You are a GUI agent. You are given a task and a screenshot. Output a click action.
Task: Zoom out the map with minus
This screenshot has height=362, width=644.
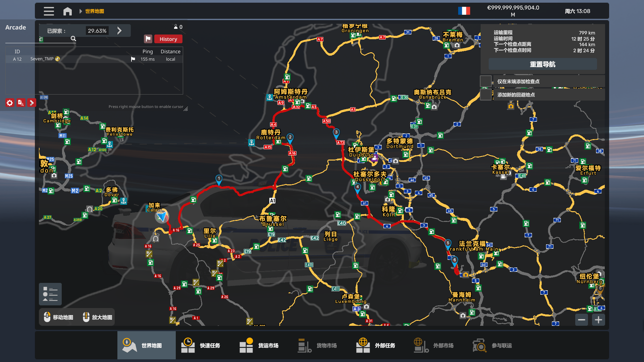pos(582,320)
